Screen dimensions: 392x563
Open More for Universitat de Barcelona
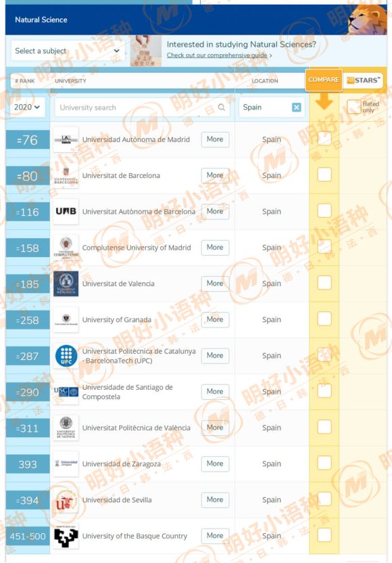point(215,175)
